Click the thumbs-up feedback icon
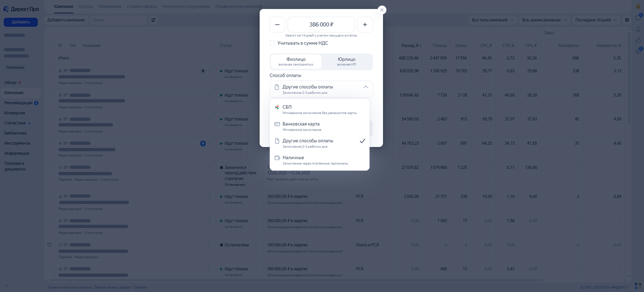This screenshot has width=644, height=292. point(638,40)
